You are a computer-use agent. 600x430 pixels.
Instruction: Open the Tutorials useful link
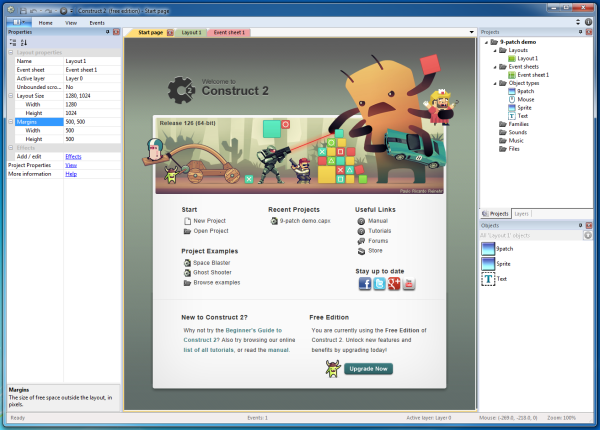click(x=374, y=231)
